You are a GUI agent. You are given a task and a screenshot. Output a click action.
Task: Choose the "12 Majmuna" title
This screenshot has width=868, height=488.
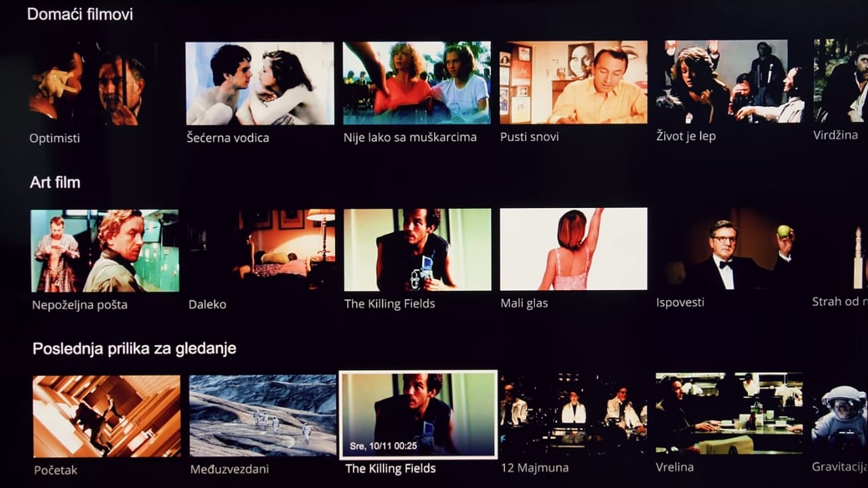pyautogui.click(x=534, y=468)
